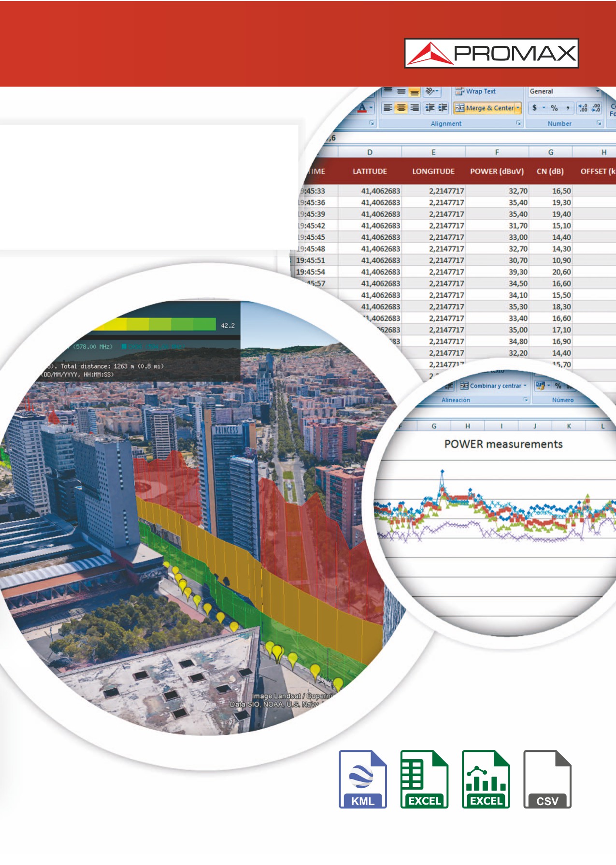Click the power cell 31,70
The width and height of the screenshot is (616, 865).
pos(497,226)
